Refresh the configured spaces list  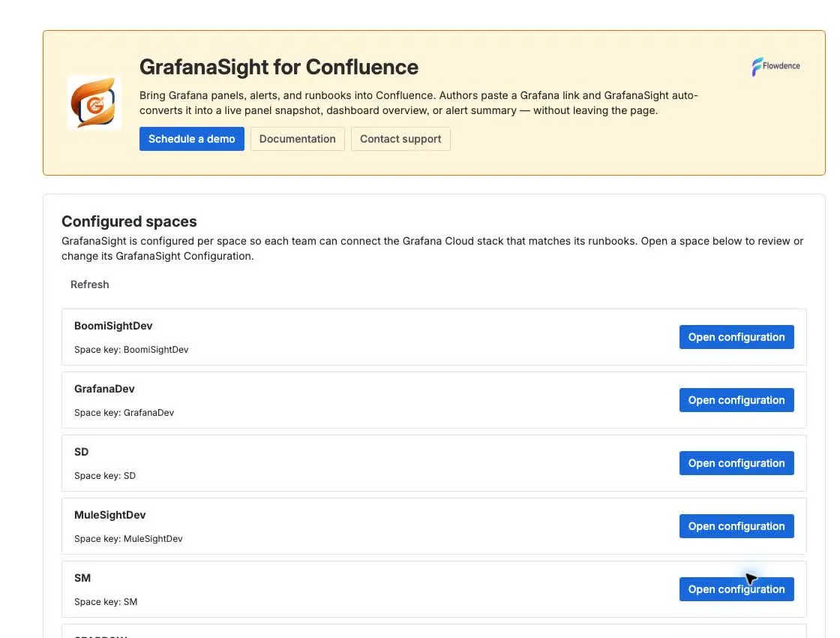pos(89,284)
